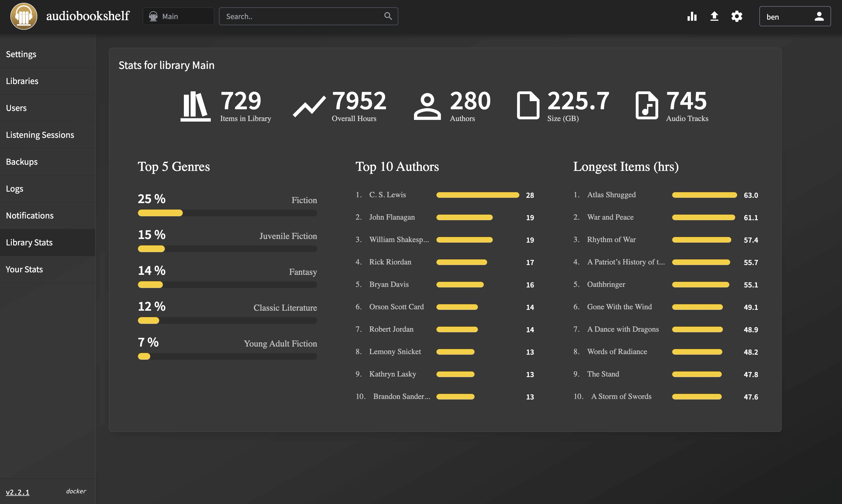
Task: Open the stats bar chart icon
Action: pyautogui.click(x=692, y=16)
